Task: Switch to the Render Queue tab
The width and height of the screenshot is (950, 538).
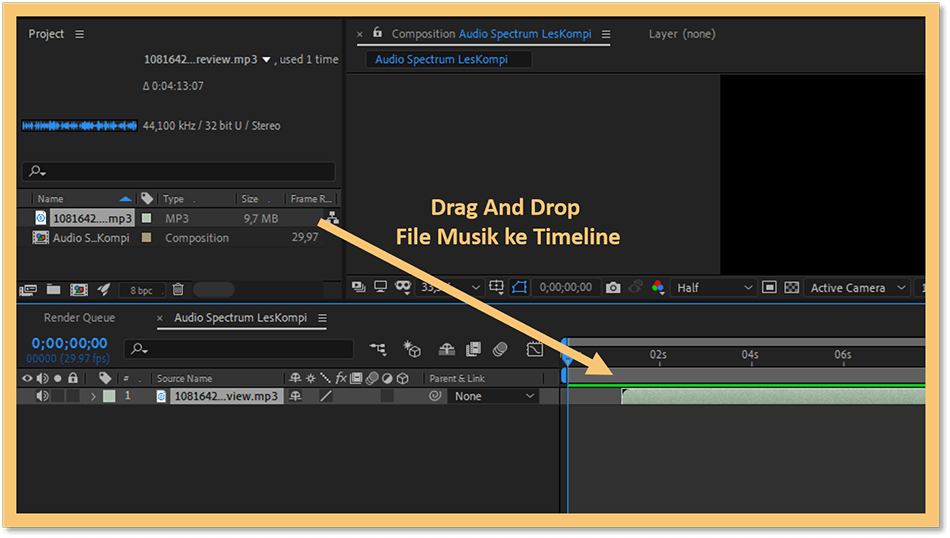Action: [79, 317]
